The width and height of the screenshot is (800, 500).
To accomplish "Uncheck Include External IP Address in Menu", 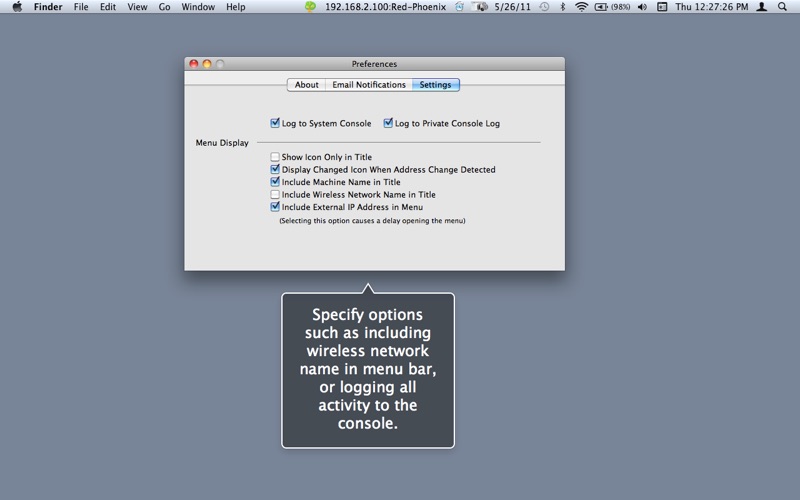I will 275,207.
